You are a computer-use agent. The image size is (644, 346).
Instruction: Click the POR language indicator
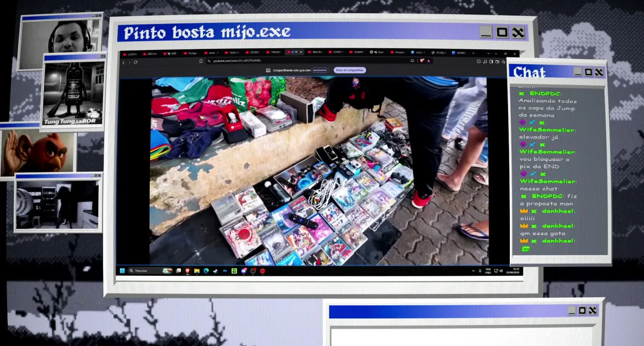coord(488,271)
